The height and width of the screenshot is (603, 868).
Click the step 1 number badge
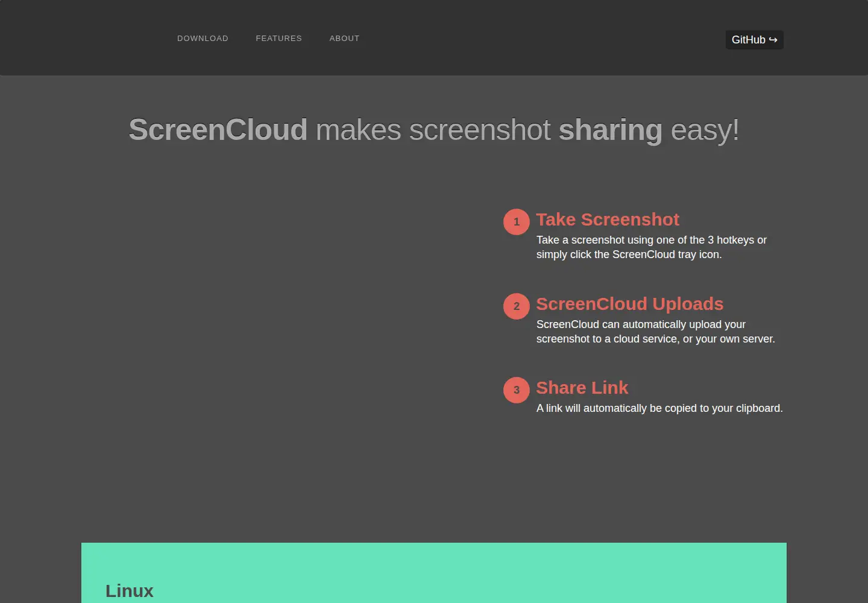click(x=517, y=222)
